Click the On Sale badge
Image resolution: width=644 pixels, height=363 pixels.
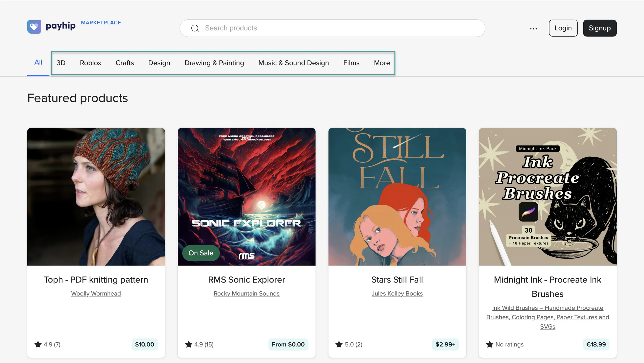click(201, 253)
